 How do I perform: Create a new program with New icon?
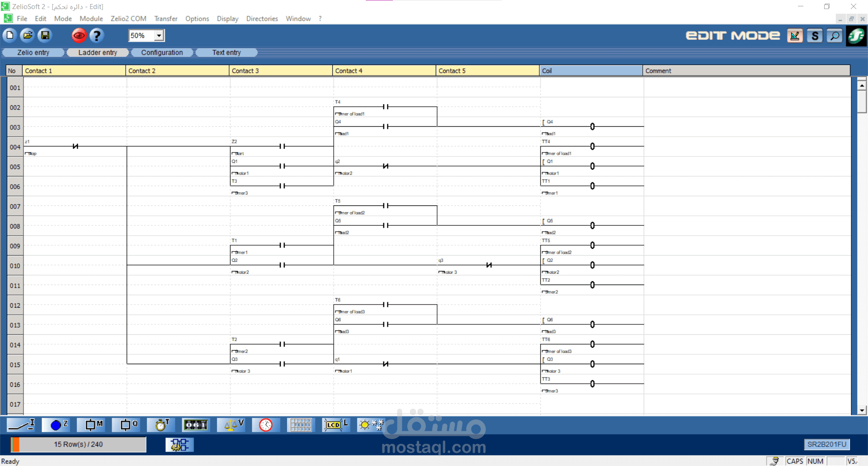tap(10, 35)
